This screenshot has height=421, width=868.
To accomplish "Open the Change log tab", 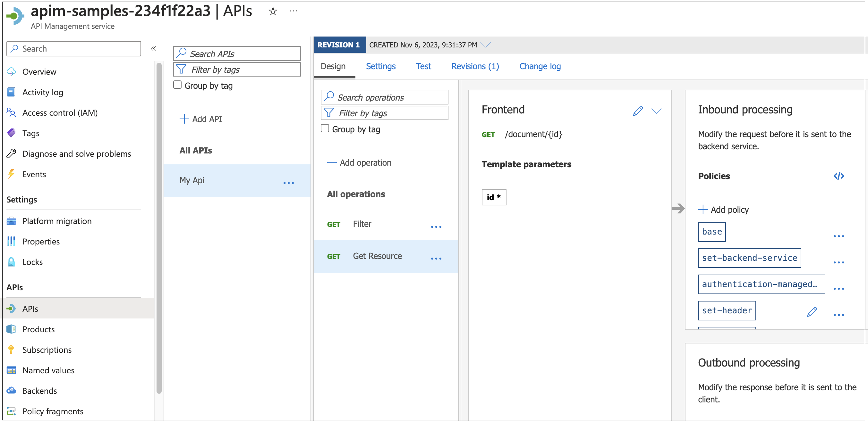I will (x=540, y=66).
